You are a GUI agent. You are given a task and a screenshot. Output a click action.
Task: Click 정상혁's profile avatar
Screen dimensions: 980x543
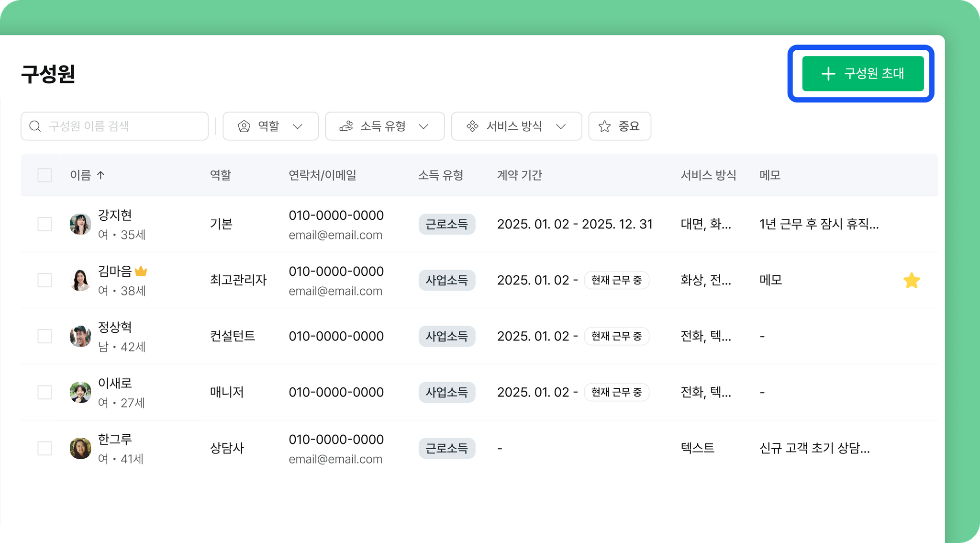point(80,336)
